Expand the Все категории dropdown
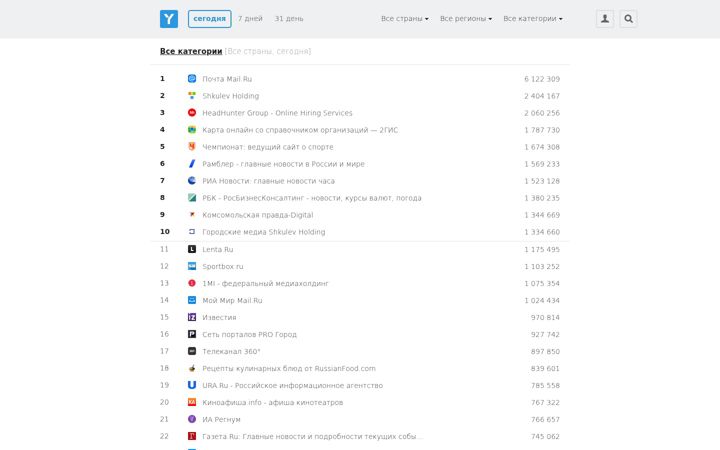The height and width of the screenshot is (450, 720). click(533, 19)
